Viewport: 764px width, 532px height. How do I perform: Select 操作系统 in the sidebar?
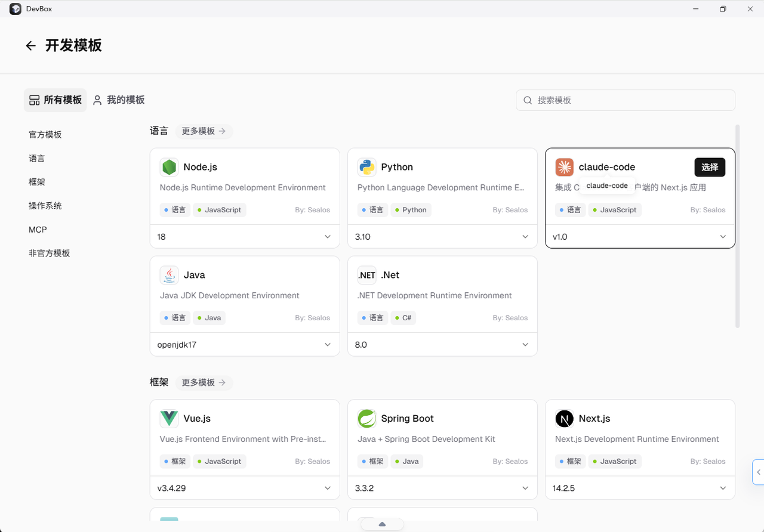tap(45, 206)
